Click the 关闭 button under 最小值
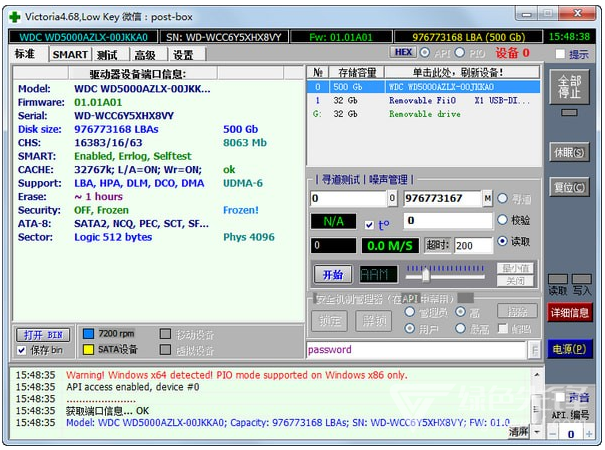The width and height of the screenshot is (605, 450). pyautogui.click(x=515, y=281)
